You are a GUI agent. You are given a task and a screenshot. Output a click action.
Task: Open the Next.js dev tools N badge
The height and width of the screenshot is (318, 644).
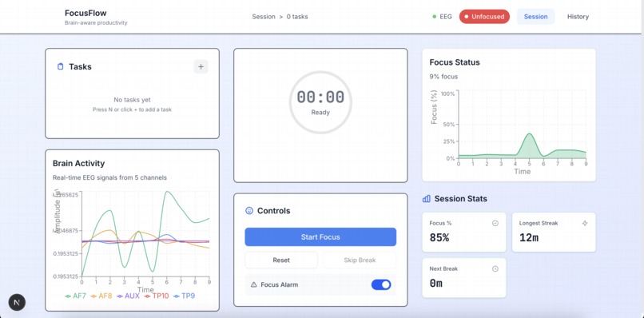tap(17, 302)
